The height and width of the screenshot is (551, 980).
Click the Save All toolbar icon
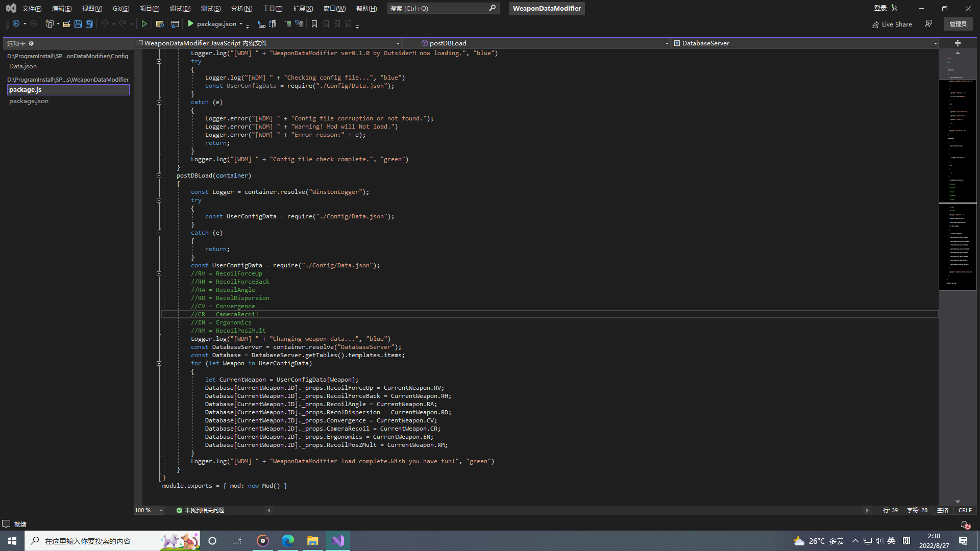(x=89, y=24)
